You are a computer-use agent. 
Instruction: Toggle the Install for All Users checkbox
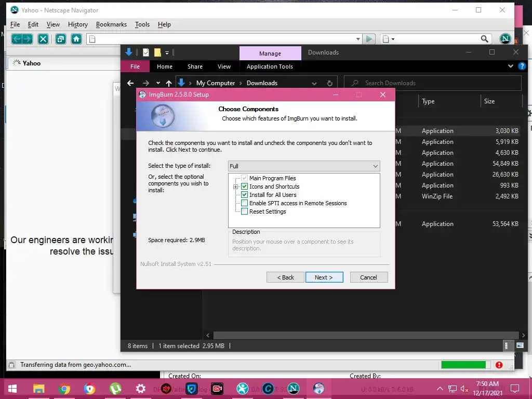coord(244,195)
